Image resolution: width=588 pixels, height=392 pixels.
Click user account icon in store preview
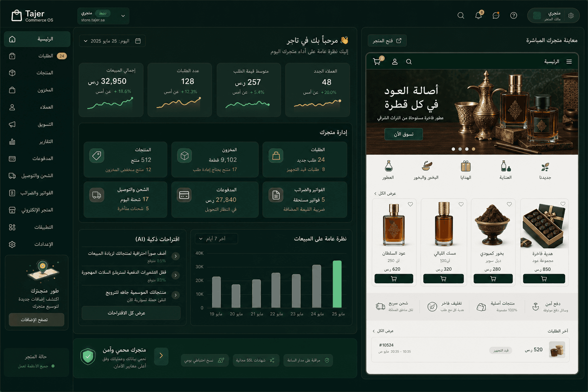point(395,62)
